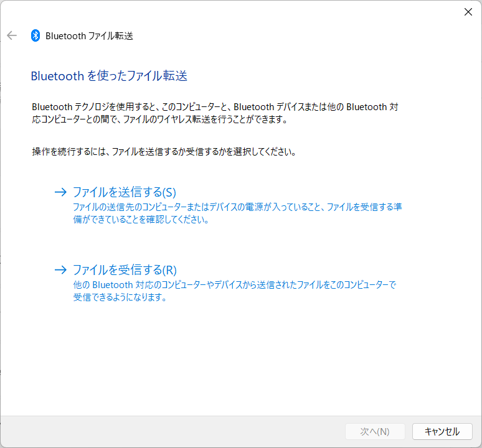Click the 次へ(N) button
The height and width of the screenshot is (448, 482).
click(x=375, y=431)
